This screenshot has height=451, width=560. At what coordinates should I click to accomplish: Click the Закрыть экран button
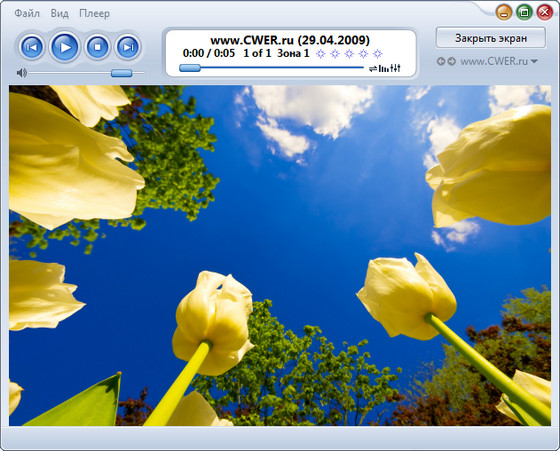click(491, 38)
